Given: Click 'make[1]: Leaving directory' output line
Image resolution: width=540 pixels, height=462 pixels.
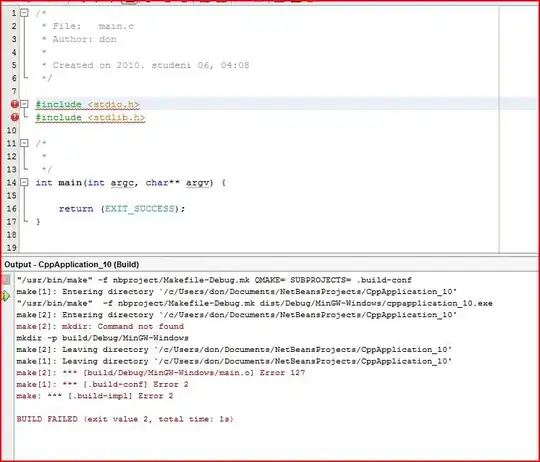Looking at the screenshot, I should coord(234,361).
